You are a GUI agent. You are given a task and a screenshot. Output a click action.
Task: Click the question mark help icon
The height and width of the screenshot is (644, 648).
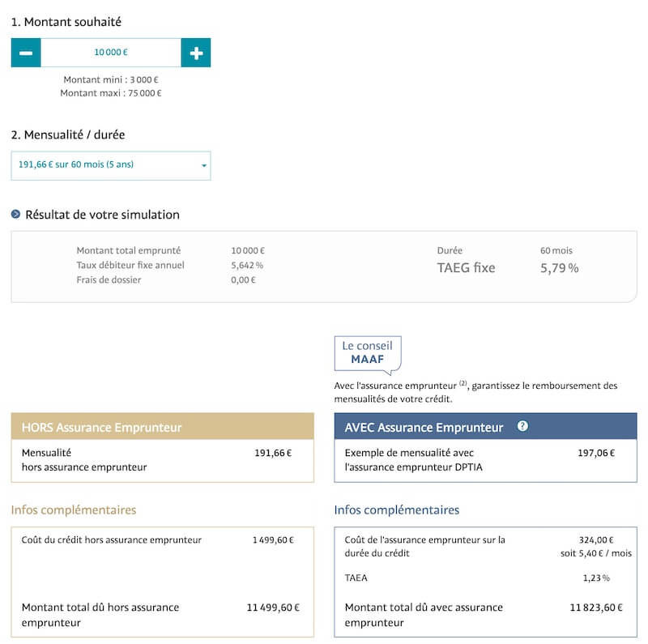click(x=522, y=426)
